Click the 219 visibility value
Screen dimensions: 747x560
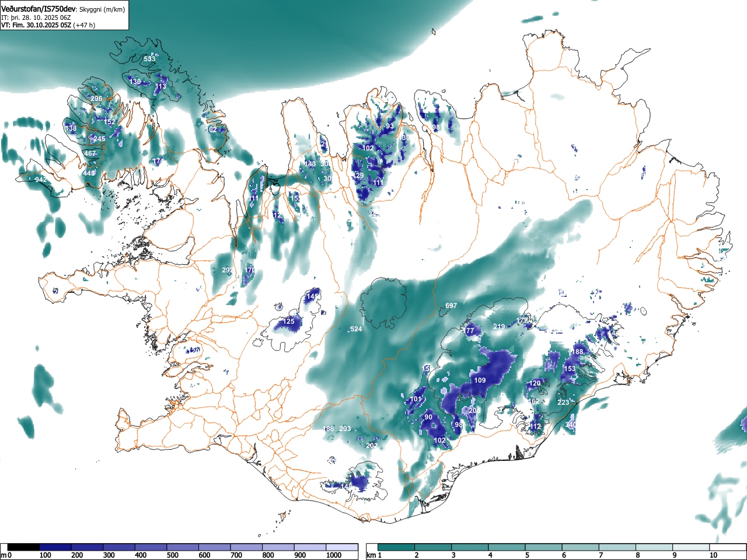click(x=499, y=327)
